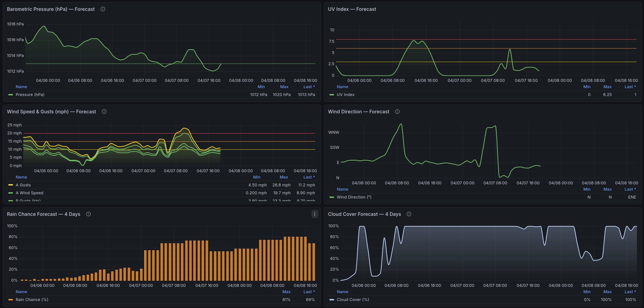
Task: Click the Barometric Pressure panel info icon
Action: pos(103,9)
